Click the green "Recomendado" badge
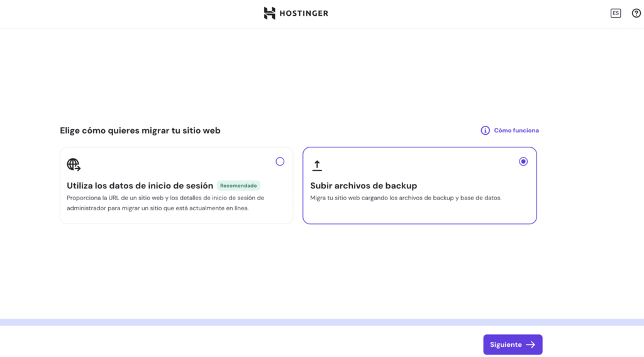The height and width of the screenshot is (357, 644). click(x=238, y=186)
